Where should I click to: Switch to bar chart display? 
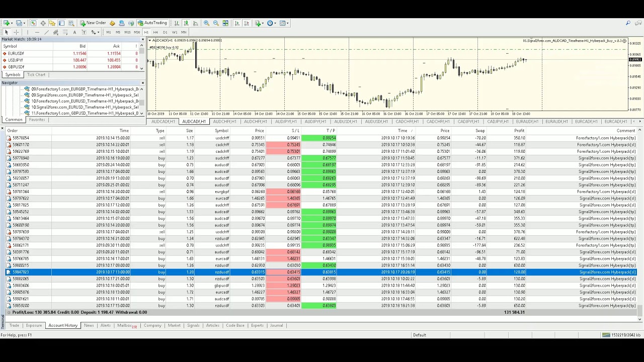177,23
